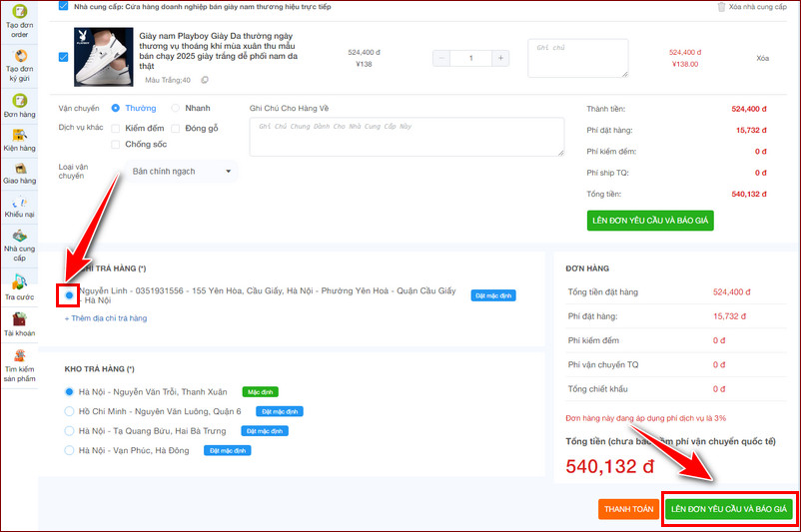Tick the Đóng gỗ service checkbox
801x532 pixels.
click(x=176, y=129)
